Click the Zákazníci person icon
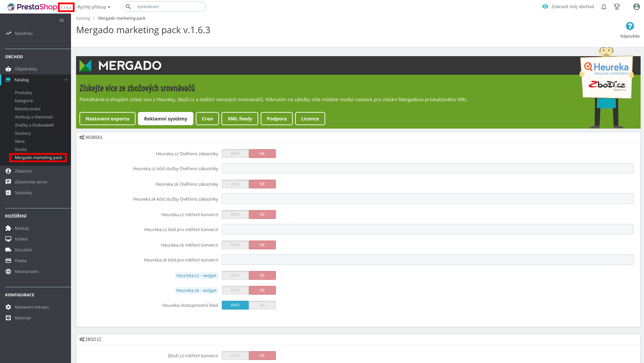Screen dimensions: 644x363 pyautogui.click(x=8, y=171)
